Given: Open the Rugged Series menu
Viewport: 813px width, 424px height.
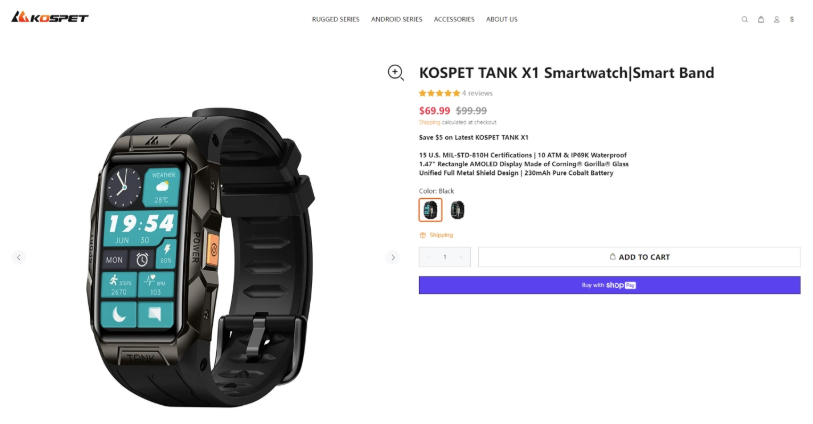Looking at the screenshot, I should pyautogui.click(x=335, y=19).
